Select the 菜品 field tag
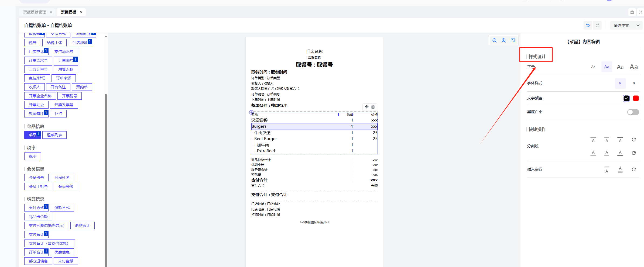Image resolution: width=644 pixels, height=267 pixels. (x=33, y=135)
